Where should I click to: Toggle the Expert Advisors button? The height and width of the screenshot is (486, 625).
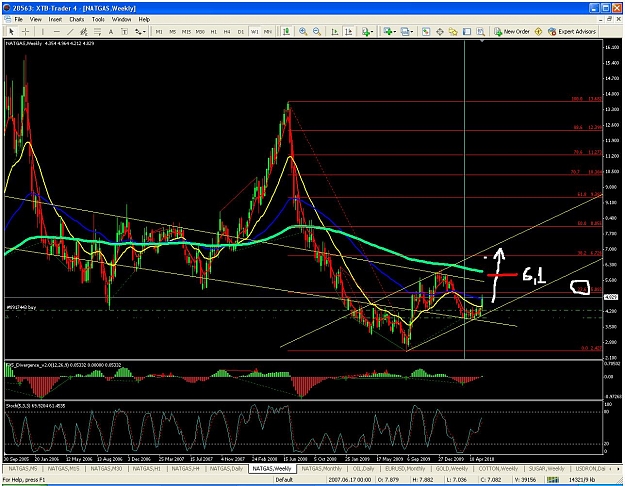coord(572,31)
